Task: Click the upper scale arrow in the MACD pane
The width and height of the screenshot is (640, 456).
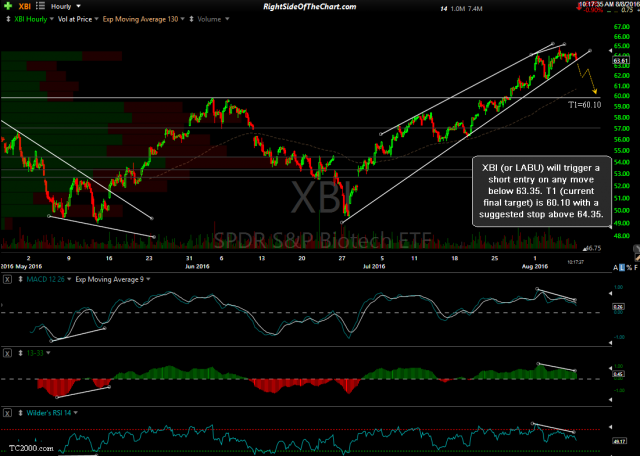Action: click(x=611, y=294)
